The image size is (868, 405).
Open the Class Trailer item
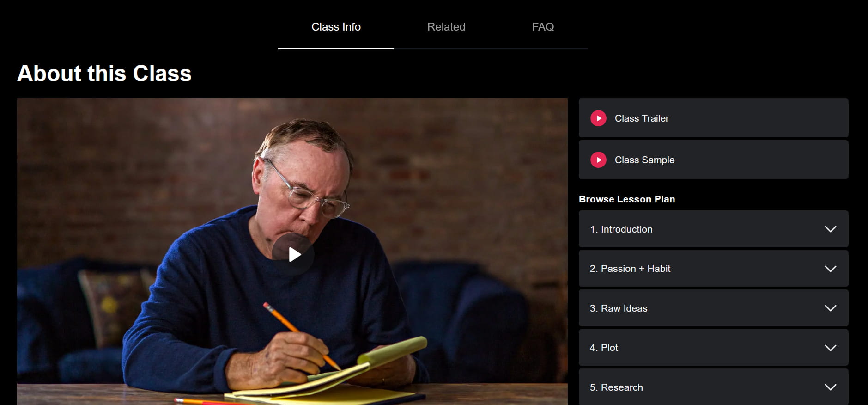pos(713,118)
